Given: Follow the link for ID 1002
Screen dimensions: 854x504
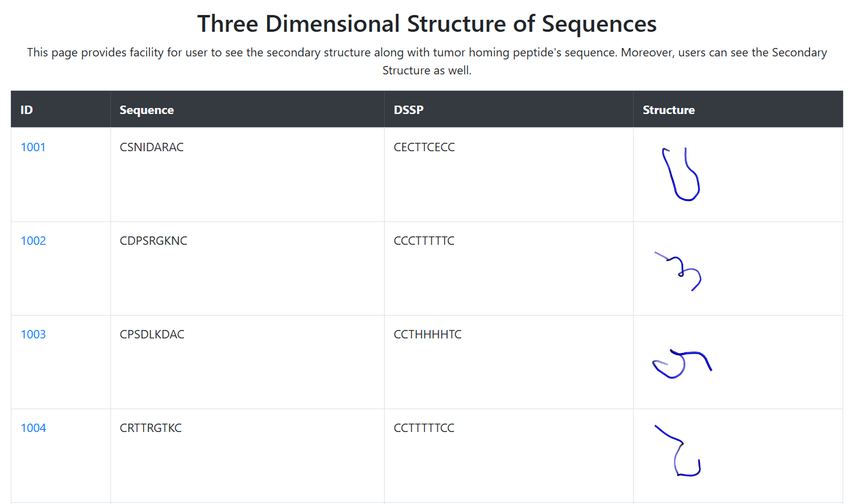Looking at the screenshot, I should click(x=33, y=240).
